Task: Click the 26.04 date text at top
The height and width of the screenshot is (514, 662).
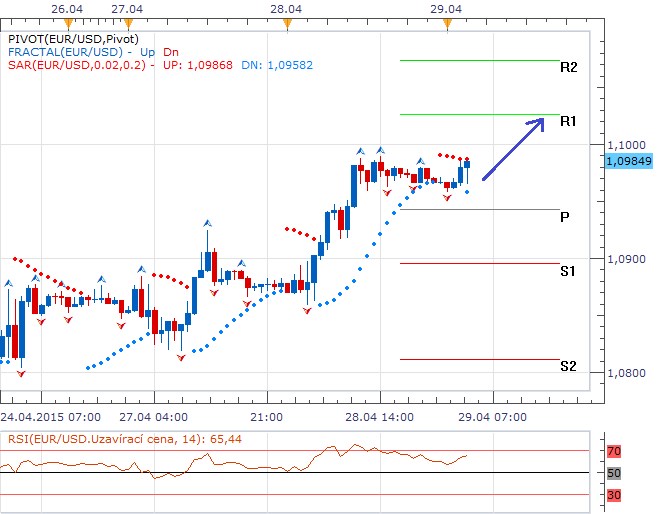Action: click(x=67, y=9)
